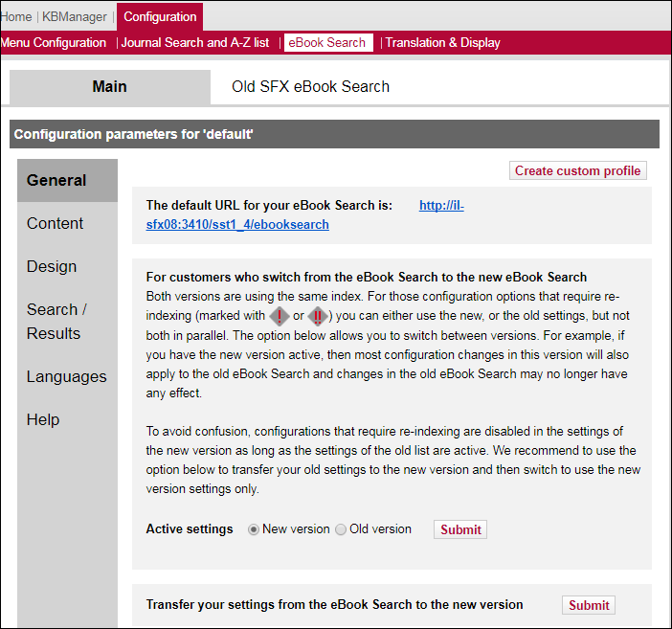Screen dimensions: 672x629
Task: Open the Languages sidebar section
Action: (x=67, y=376)
